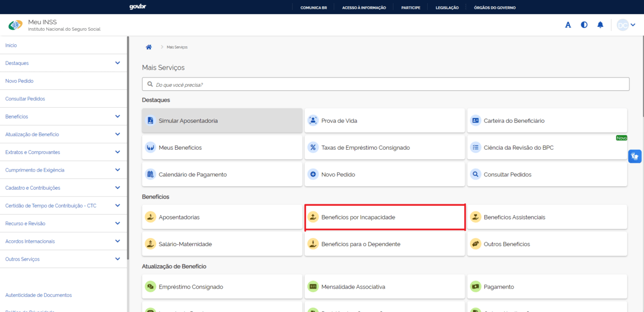The height and width of the screenshot is (312, 644).
Task: Click Autenticidade de Documentos link
Action: coord(38,295)
